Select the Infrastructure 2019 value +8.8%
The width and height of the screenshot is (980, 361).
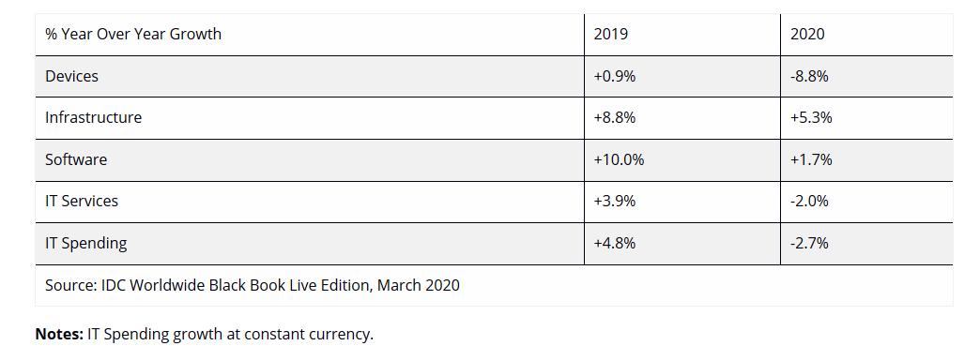click(614, 117)
